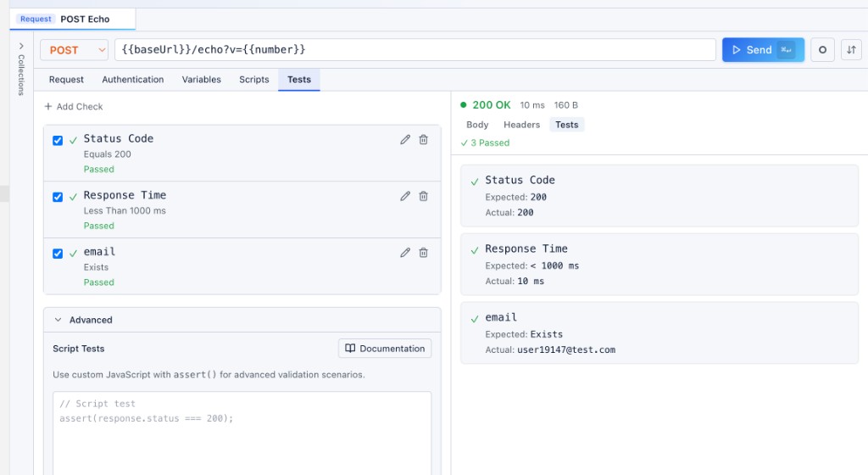Edit the Response Time check
The image size is (868, 475).
[x=405, y=196]
